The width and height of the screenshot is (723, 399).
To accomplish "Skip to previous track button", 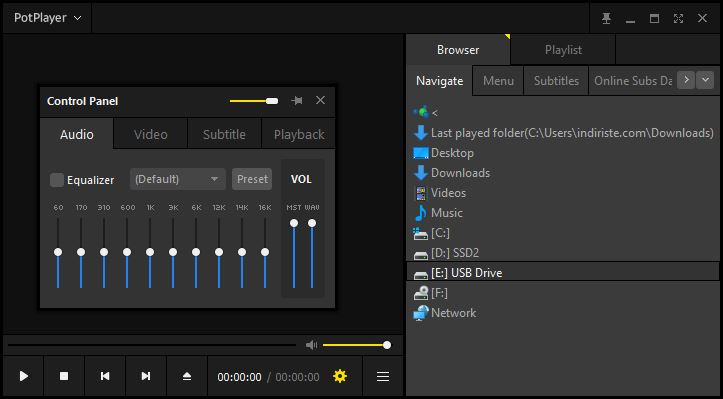I will (x=105, y=376).
